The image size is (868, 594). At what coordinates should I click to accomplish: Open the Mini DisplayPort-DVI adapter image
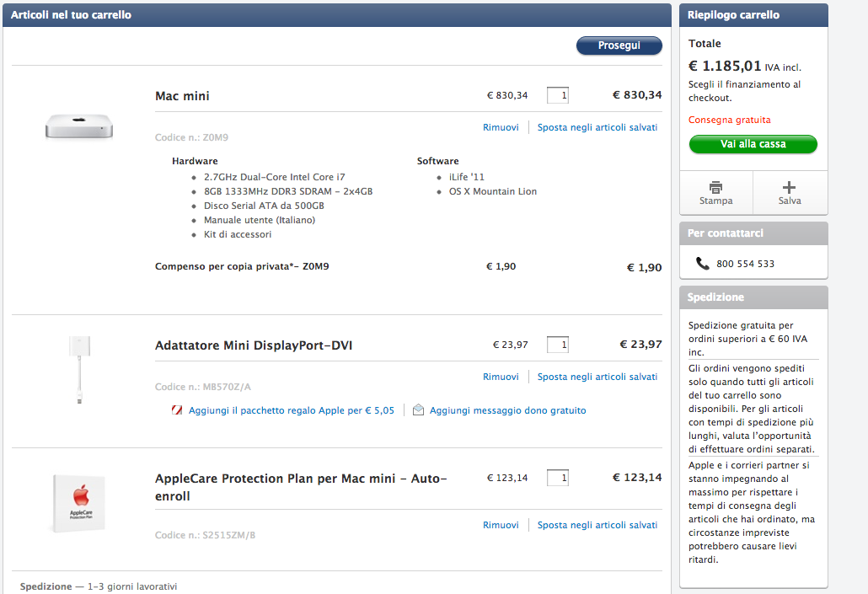coord(80,369)
